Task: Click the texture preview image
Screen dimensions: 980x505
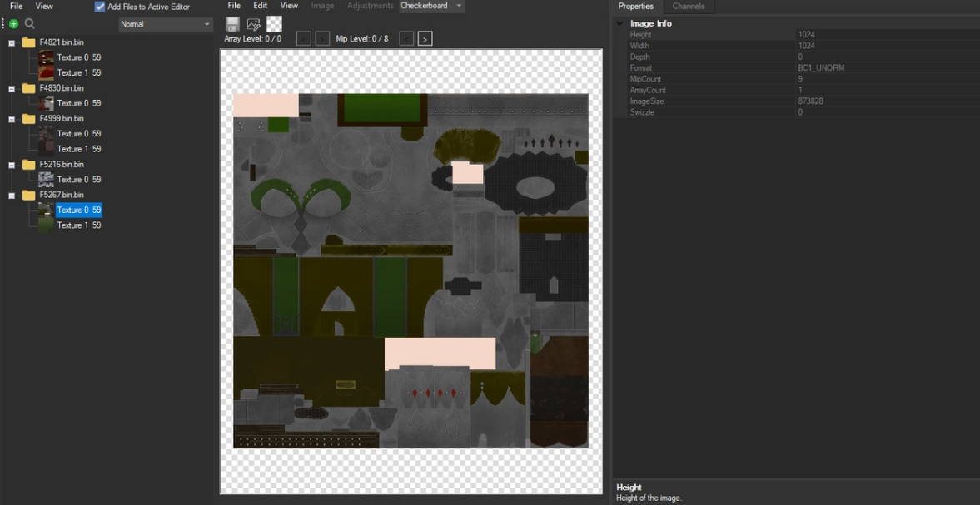Action: click(x=410, y=271)
